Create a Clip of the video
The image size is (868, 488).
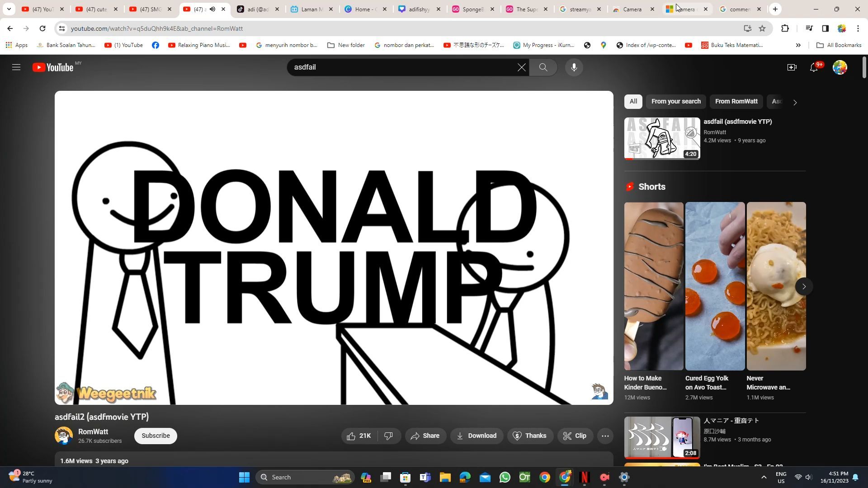[x=575, y=436]
